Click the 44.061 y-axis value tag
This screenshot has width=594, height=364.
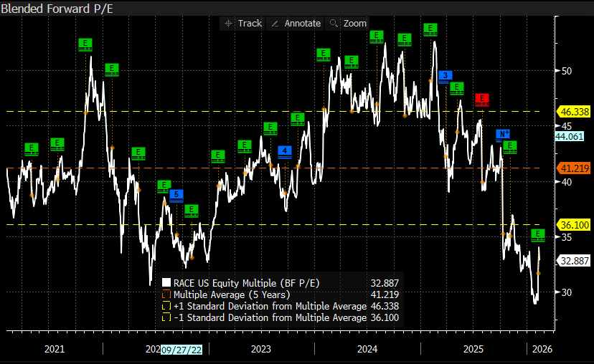[x=574, y=136]
